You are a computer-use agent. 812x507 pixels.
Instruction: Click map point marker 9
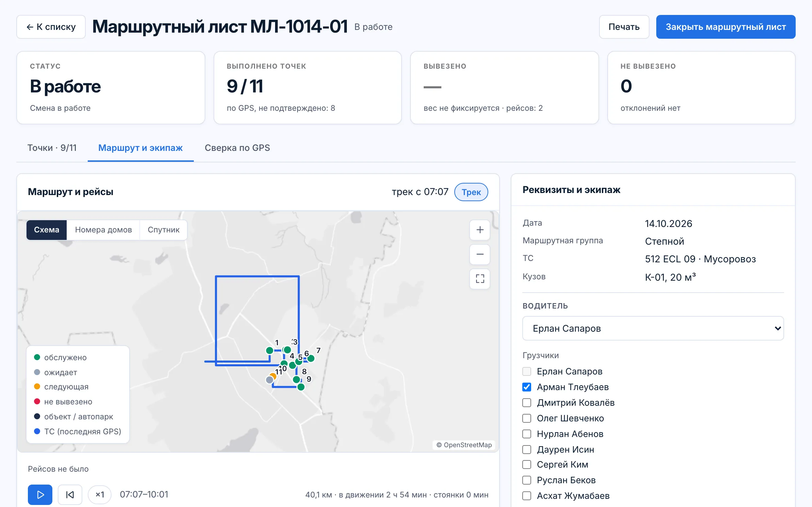[x=301, y=387]
